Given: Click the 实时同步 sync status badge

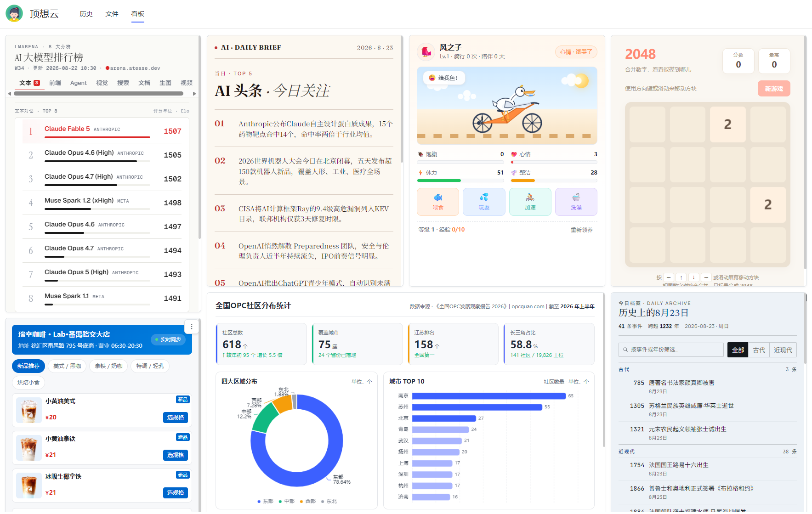Looking at the screenshot, I should click(168, 339).
